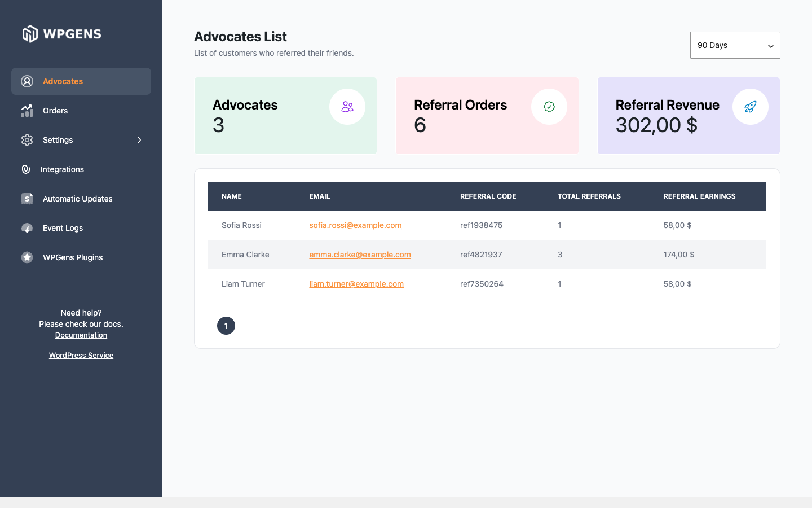Click the WPGens Plugins star icon

27,257
